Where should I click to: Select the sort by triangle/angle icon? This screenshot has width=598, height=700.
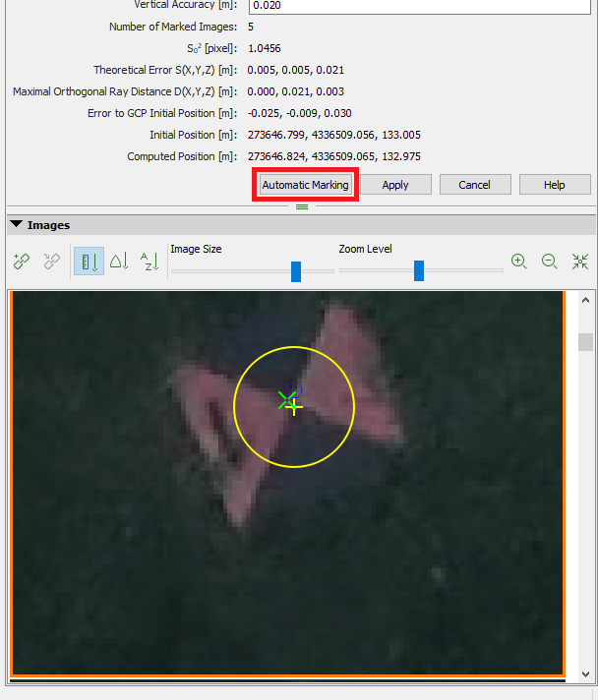119,262
